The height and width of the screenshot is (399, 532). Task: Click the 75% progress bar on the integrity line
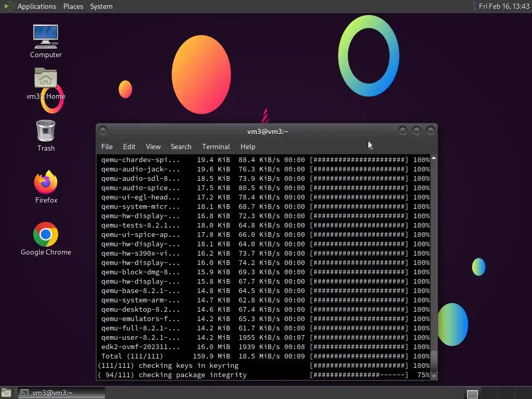pyautogui.click(x=359, y=375)
